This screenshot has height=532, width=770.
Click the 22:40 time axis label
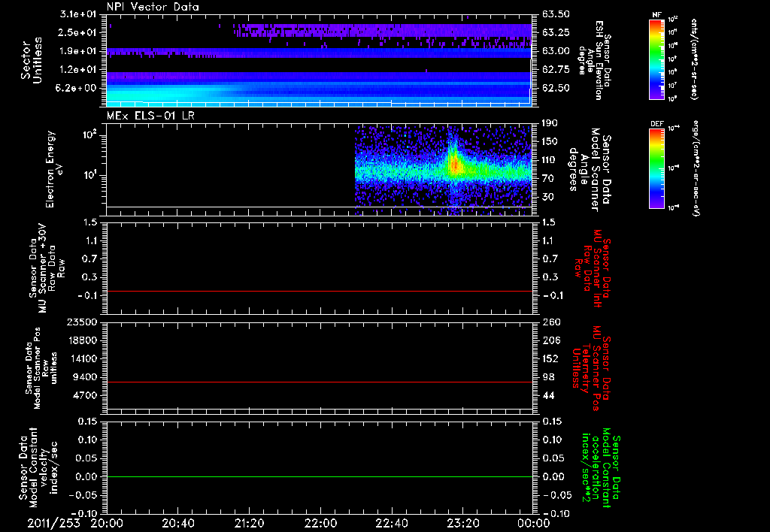tap(392, 522)
